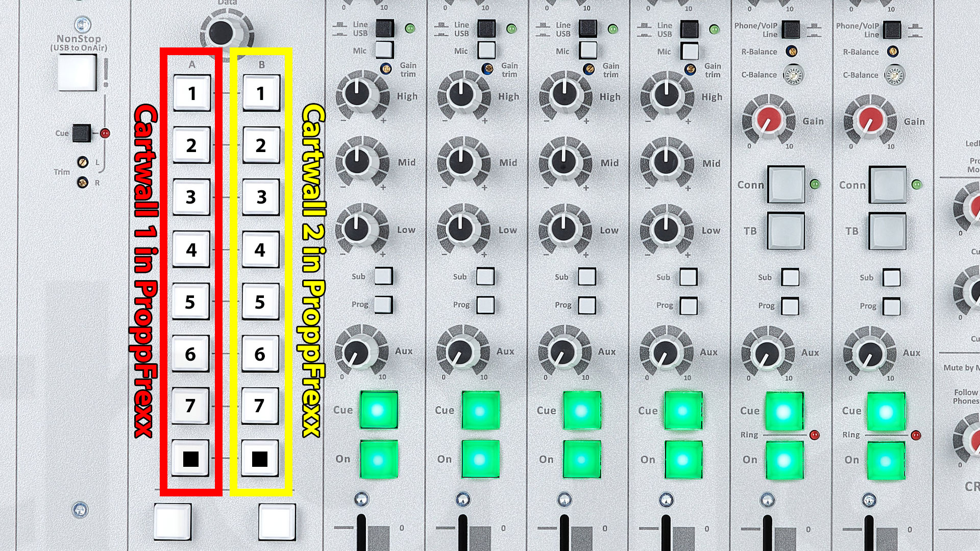The height and width of the screenshot is (551, 980).
Task: Toggle green Cue button on fourth mic channel
Action: [683, 411]
